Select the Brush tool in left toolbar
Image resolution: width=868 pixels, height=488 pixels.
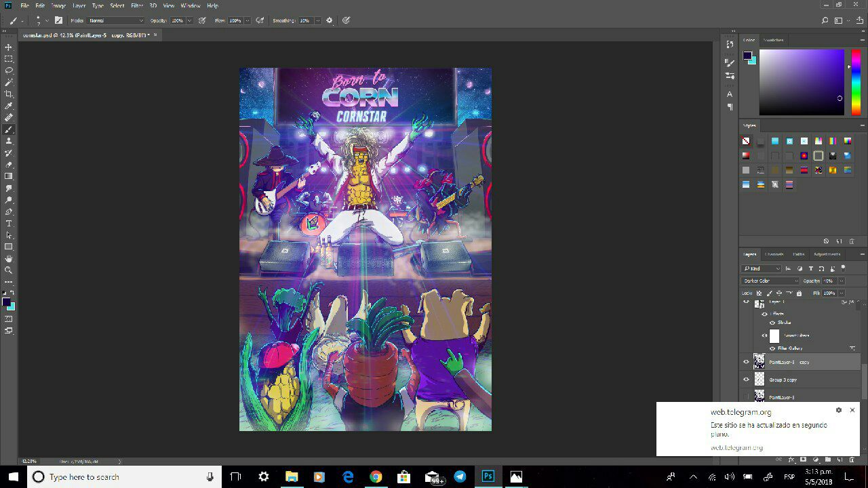(9, 129)
